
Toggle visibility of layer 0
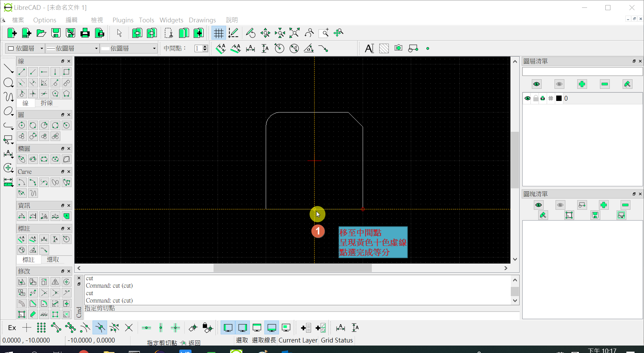click(x=528, y=98)
